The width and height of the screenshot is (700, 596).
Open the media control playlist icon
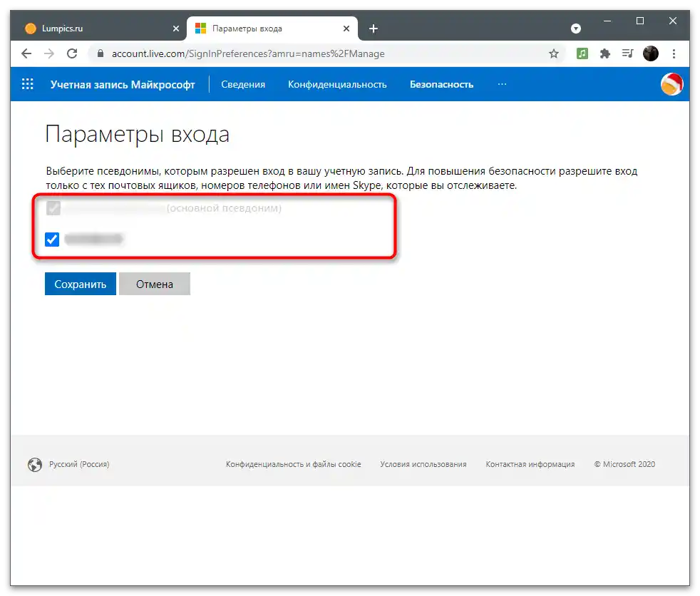(x=627, y=53)
